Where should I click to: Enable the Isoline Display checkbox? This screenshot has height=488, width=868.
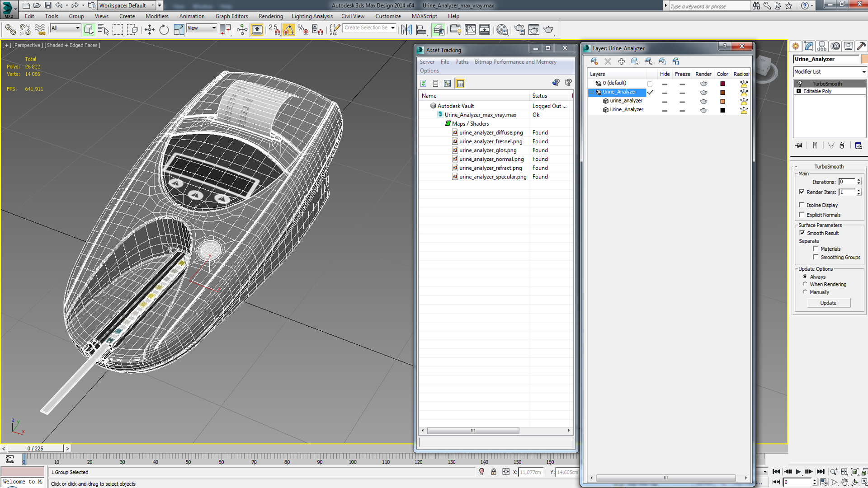(802, 205)
